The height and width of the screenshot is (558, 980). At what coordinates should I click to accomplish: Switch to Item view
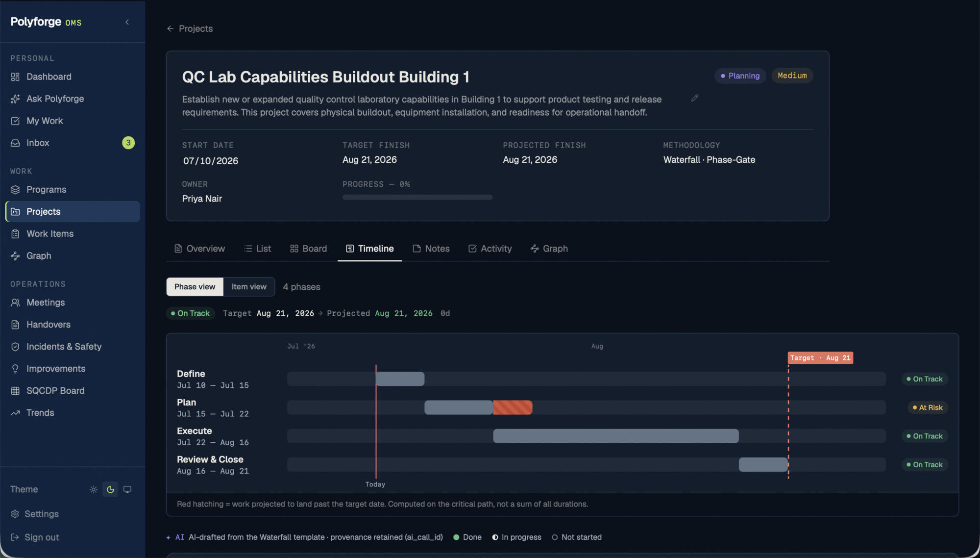point(249,287)
